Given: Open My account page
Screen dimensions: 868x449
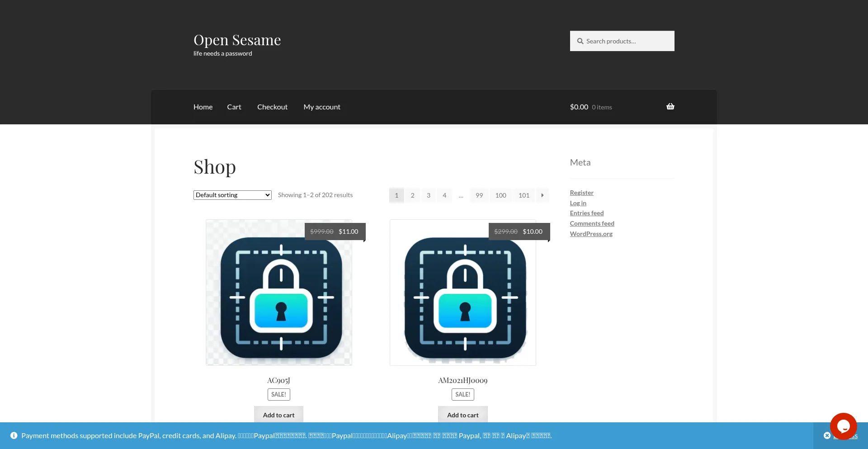Looking at the screenshot, I should (x=322, y=107).
